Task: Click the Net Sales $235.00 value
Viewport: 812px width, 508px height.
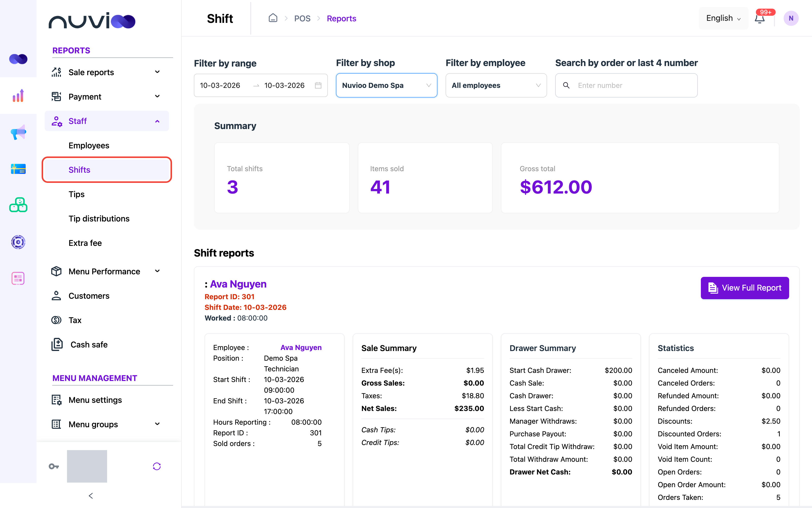Action: [x=469, y=408]
